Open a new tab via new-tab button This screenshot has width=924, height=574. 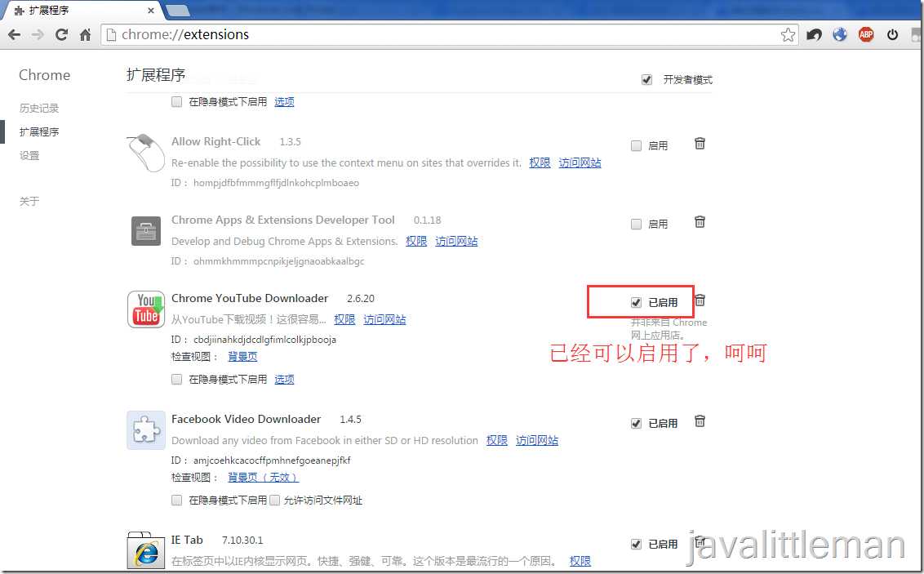[178, 10]
